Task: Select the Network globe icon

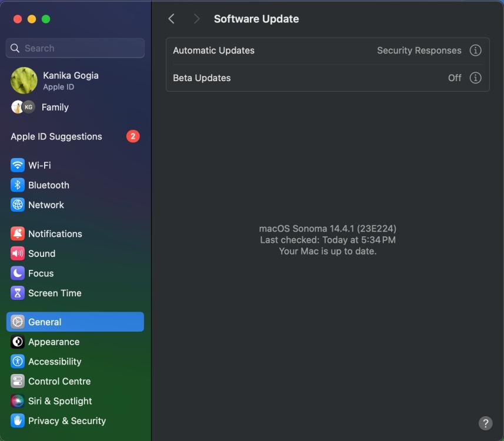Action: pyautogui.click(x=18, y=205)
